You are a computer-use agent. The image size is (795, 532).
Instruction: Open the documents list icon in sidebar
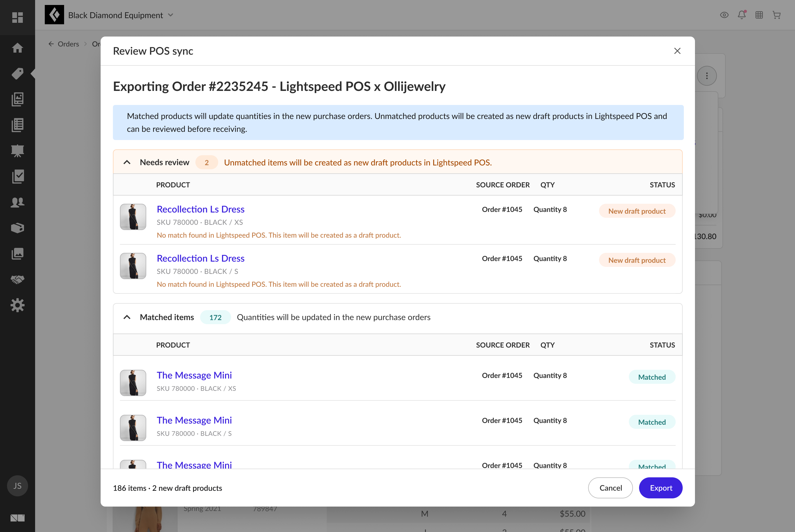[17, 125]
